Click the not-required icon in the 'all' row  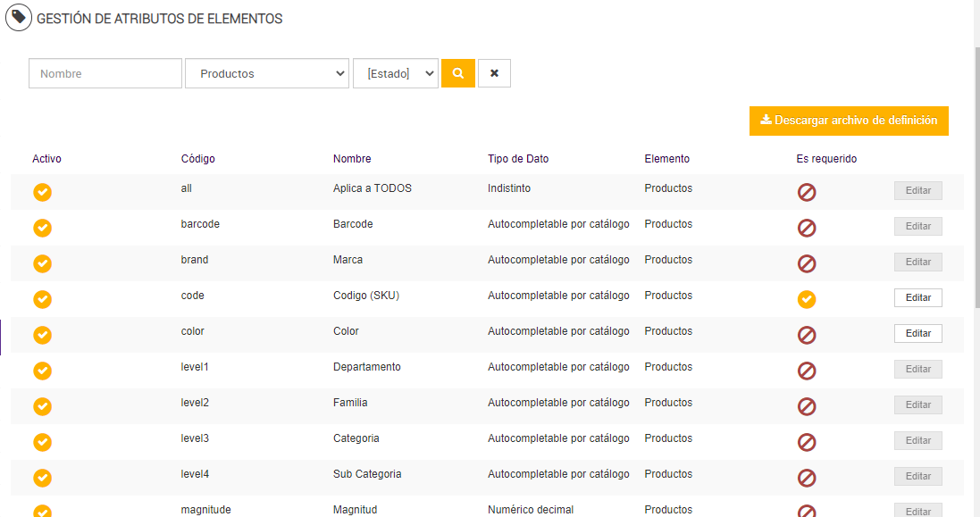[807, 192]
